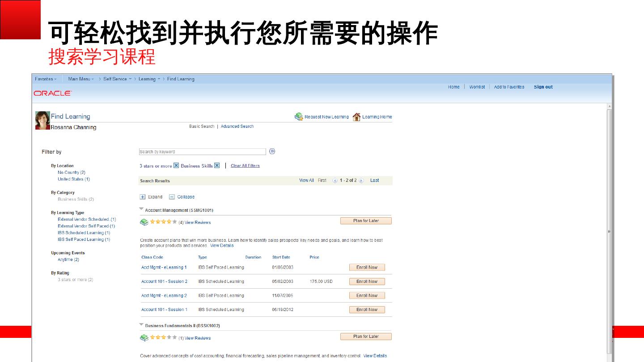Click next page arrow in search results

coord(361,181)
